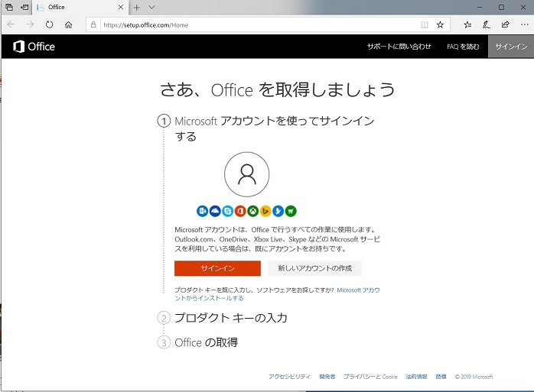Screen dimensions: 534x392
Task: Click the share page icon
Action: click(506, 24)
